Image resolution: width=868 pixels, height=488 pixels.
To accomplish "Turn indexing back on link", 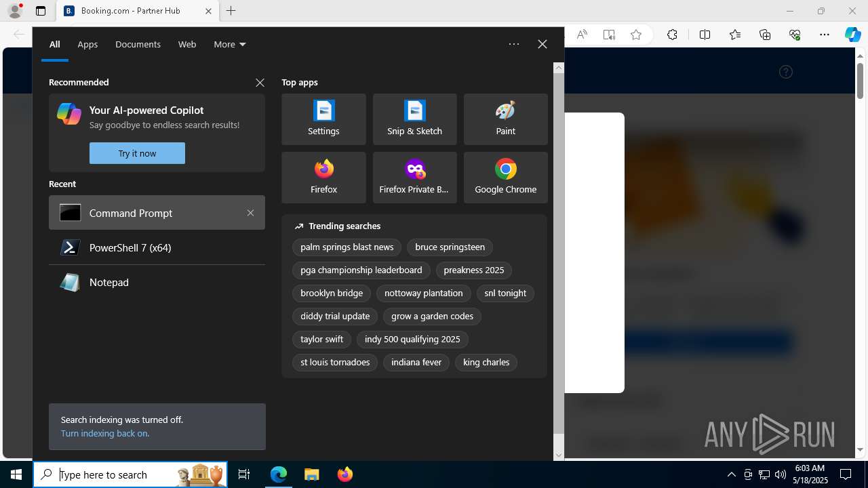I will (x=105, y=433).
